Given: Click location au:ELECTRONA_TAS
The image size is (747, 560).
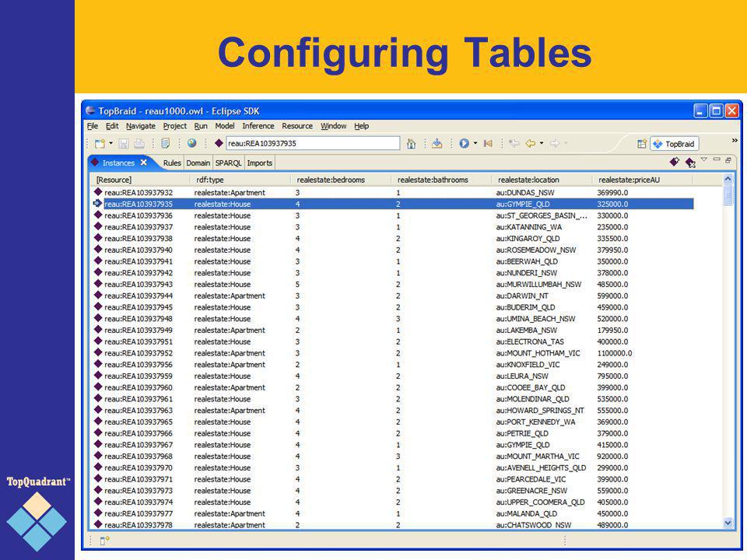Looking at the screenshot, I should pyautogui.click(x=530, y=342).
